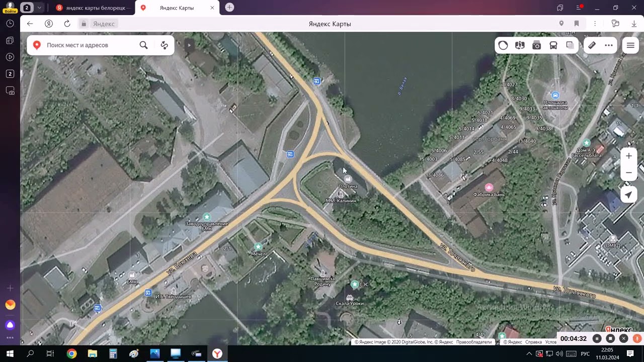Image resolution: width=644 pixels, height=362 pixels.
Task: Follow the Правообладатели link
Action: [474, 342]
